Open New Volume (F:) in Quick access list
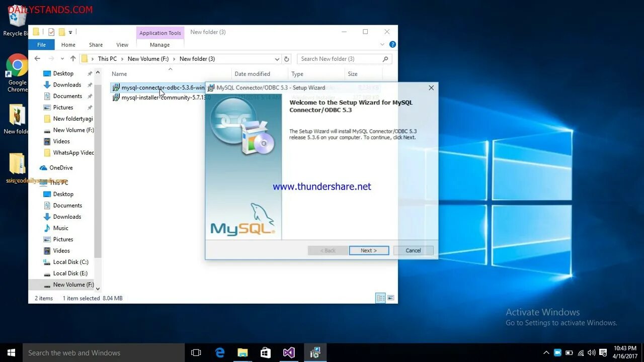The image size is (644, 362). pos(73,130)
